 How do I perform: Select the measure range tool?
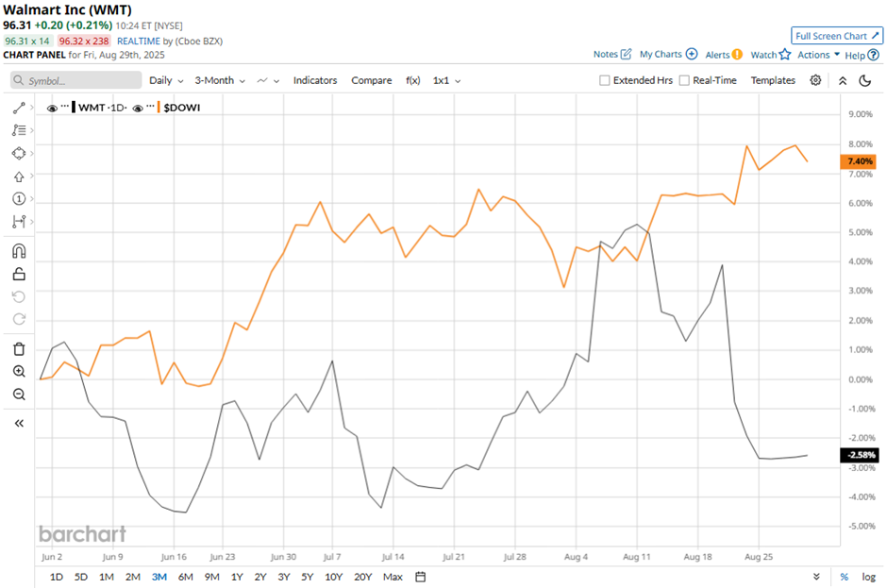click(19, 221)
